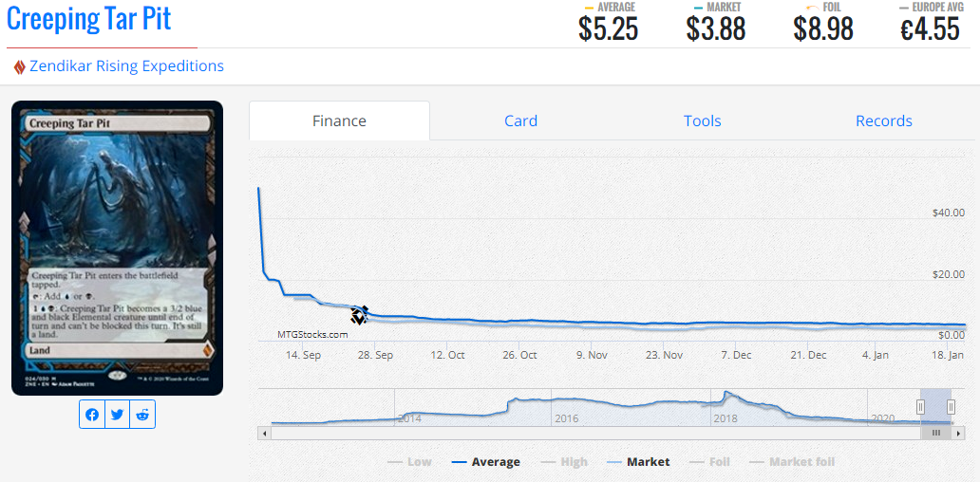Image resolution: width=980 pixels, height=482 pixels.
Task: Enable the Foil price series
Action: coord(709,462)
